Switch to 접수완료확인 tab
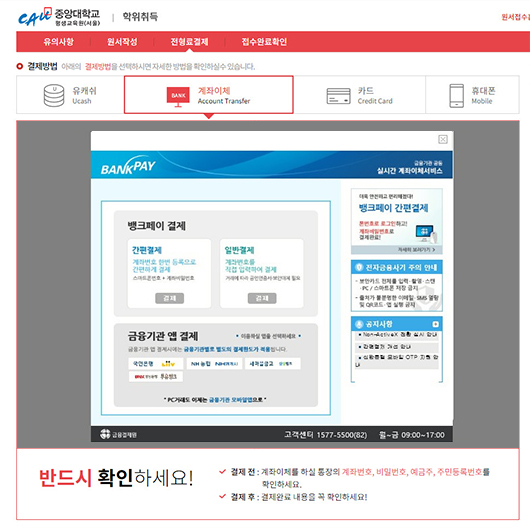This screenshot has height=530, width=530. tap(264, 42)
